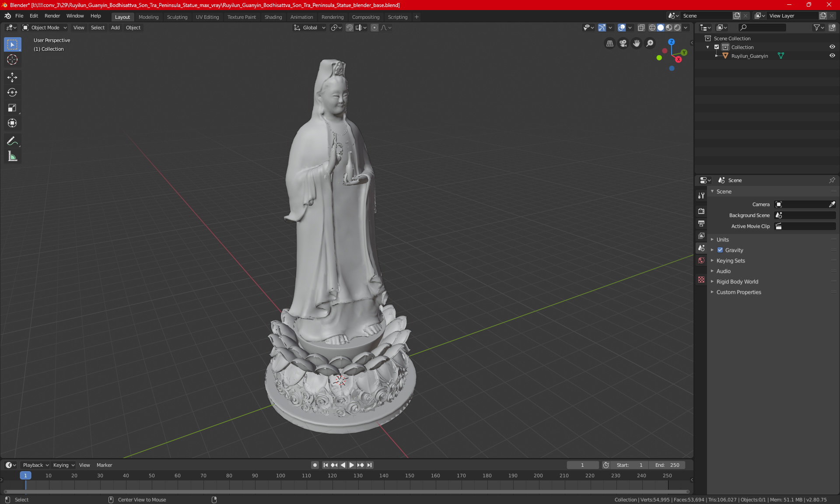Image resolution: width=840 pixels, height=504 pixels.
Task: Jump to the end frame
Action: click(370, 465)
